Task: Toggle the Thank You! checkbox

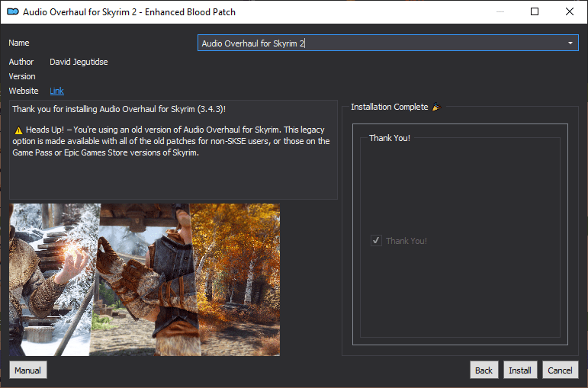Action: [x=376, y=241]
